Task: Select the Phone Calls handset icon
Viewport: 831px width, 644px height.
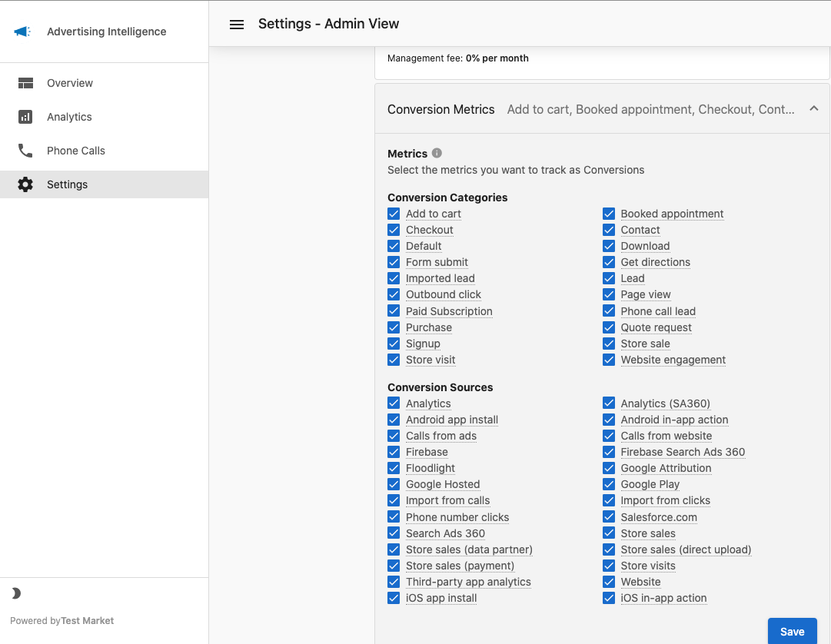Action: pyautogui.click(x=25, y=151)
